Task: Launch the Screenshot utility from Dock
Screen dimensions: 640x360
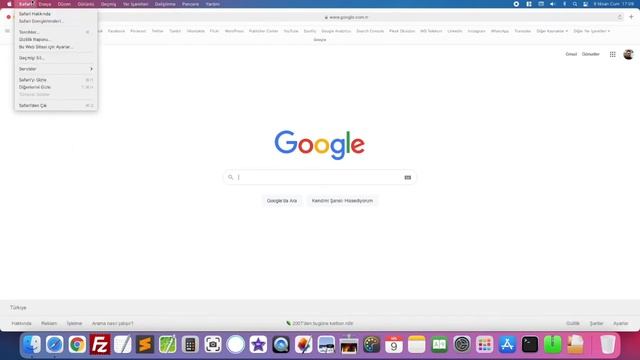Action: 213,344
